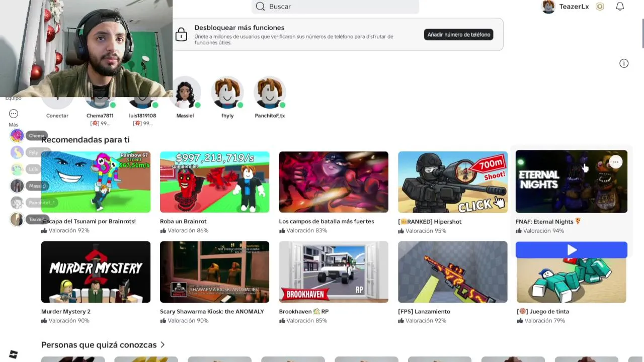
Task: Click Valoración 86% under Roba un Brainrot
Action: [184, 231]
